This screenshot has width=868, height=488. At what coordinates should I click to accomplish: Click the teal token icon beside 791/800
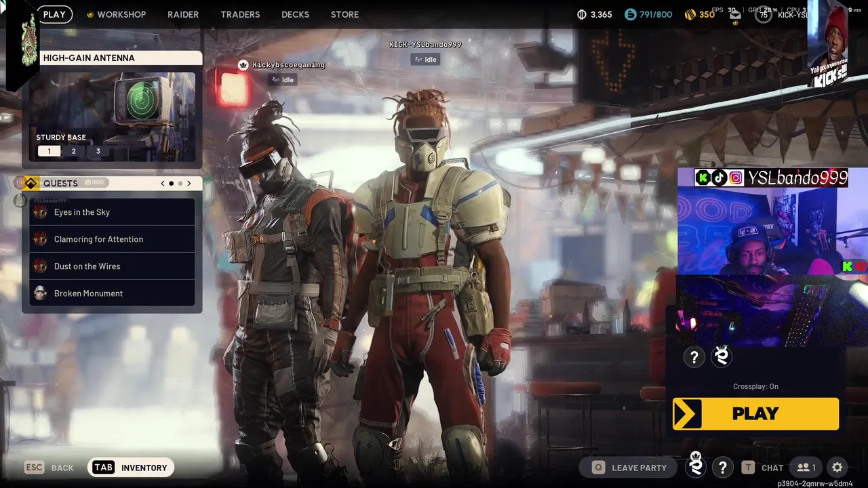pos(631,14)
